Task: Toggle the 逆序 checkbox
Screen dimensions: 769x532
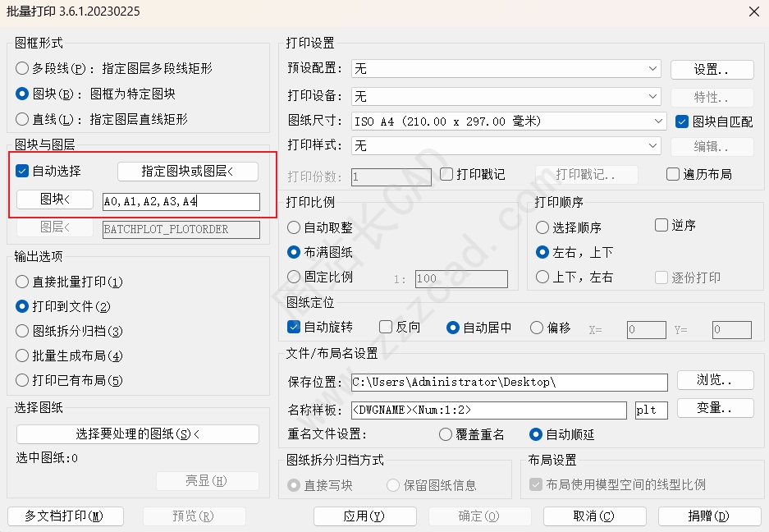Action: 661,225
